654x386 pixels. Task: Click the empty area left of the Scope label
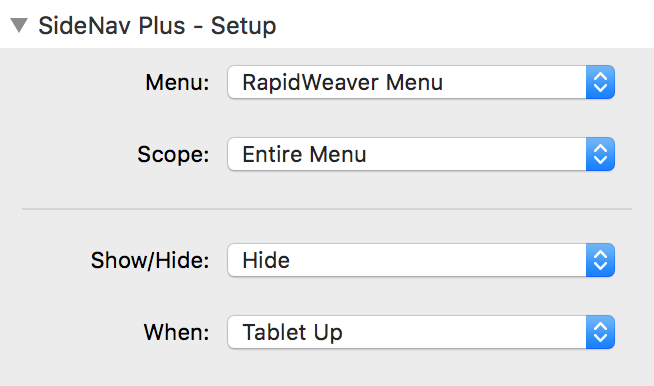click(69, 154)
